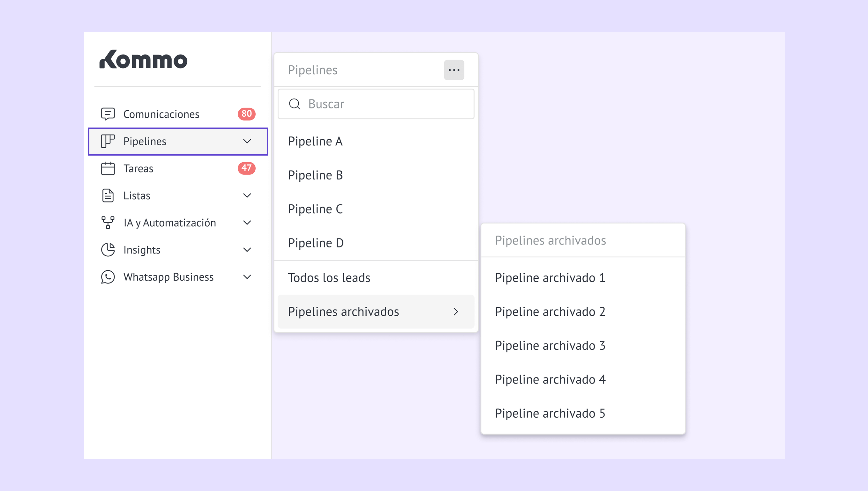
Task: Click the Insights pie chart icon
Action: [x=108, y=250]
